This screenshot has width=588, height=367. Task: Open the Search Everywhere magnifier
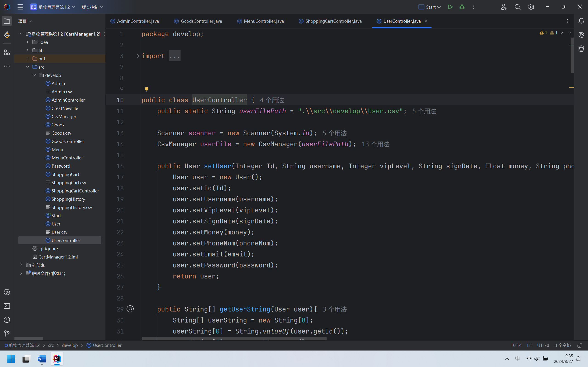coord(517,7)
